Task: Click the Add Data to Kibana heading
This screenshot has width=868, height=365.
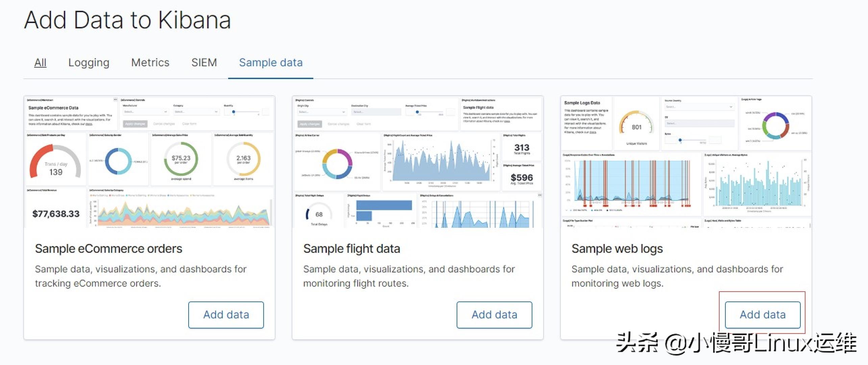Action: pyautogui.click(x=127, y=20)
